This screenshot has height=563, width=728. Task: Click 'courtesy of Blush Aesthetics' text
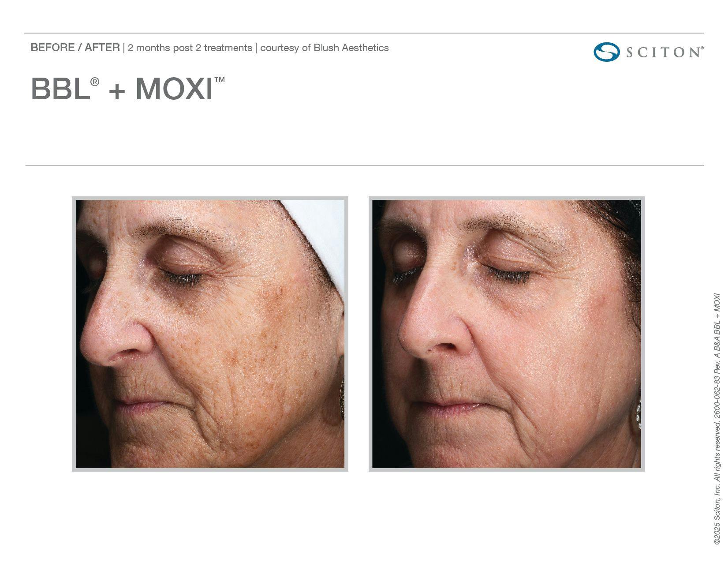click(x=325, y=48)
